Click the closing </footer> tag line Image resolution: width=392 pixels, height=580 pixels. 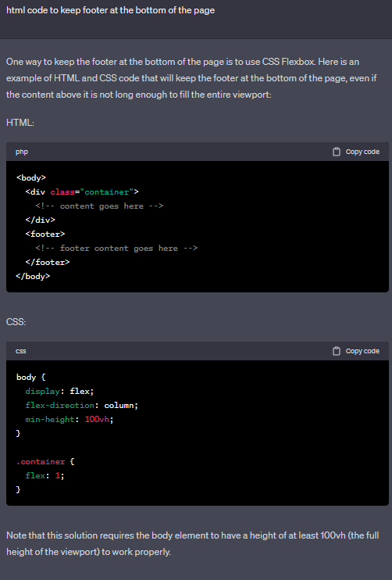48,263
